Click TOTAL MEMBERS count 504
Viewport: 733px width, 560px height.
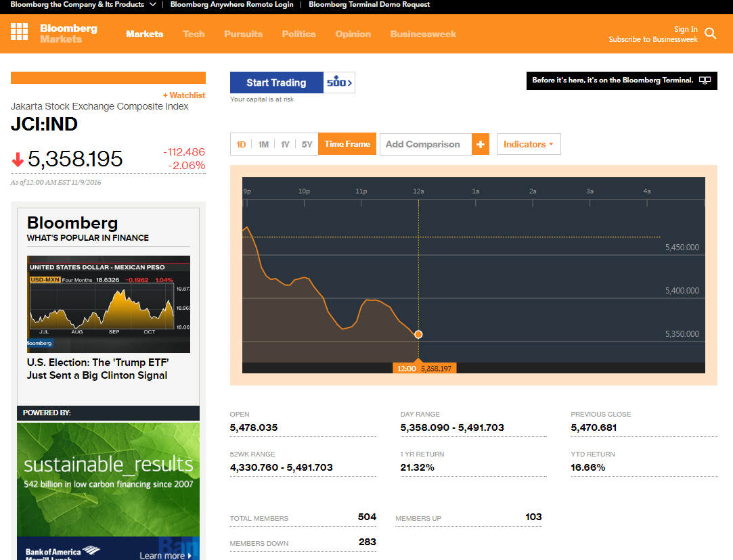pos(367,517)
